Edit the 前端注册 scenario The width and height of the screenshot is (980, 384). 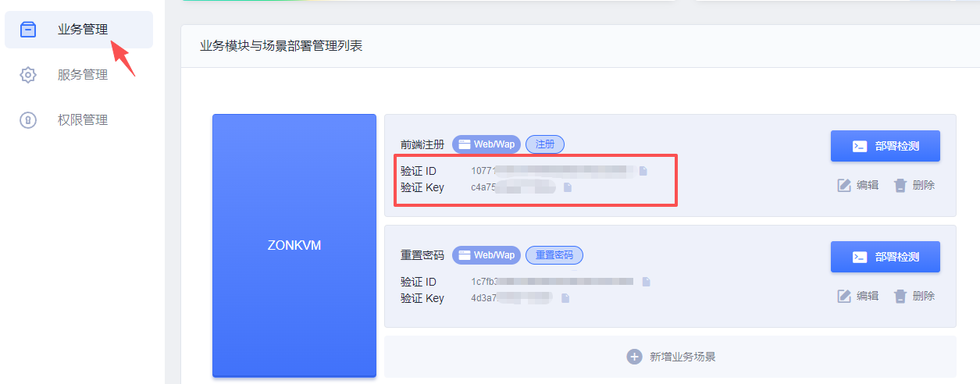pyautogui.click(x=858, y=185)
